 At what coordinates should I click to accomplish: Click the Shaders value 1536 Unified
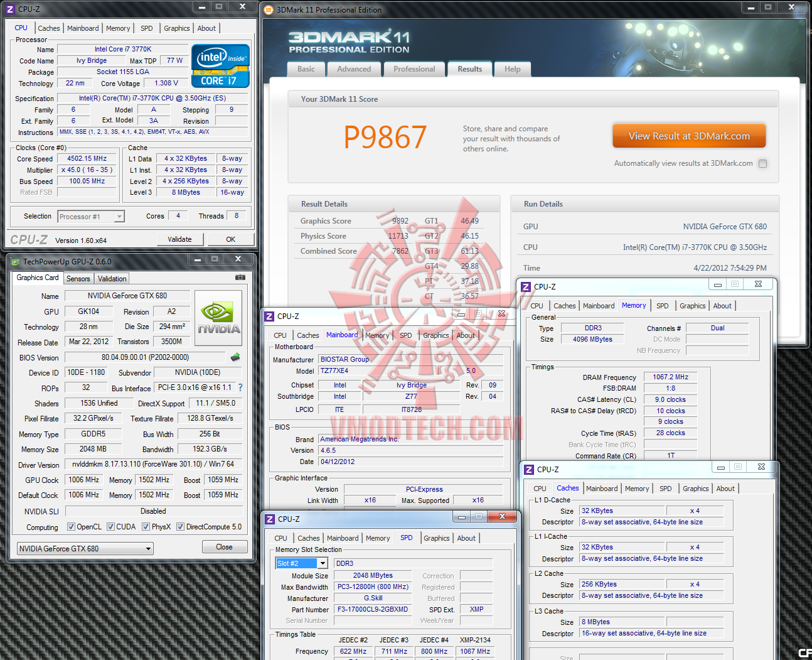click(x=99, y=403)
